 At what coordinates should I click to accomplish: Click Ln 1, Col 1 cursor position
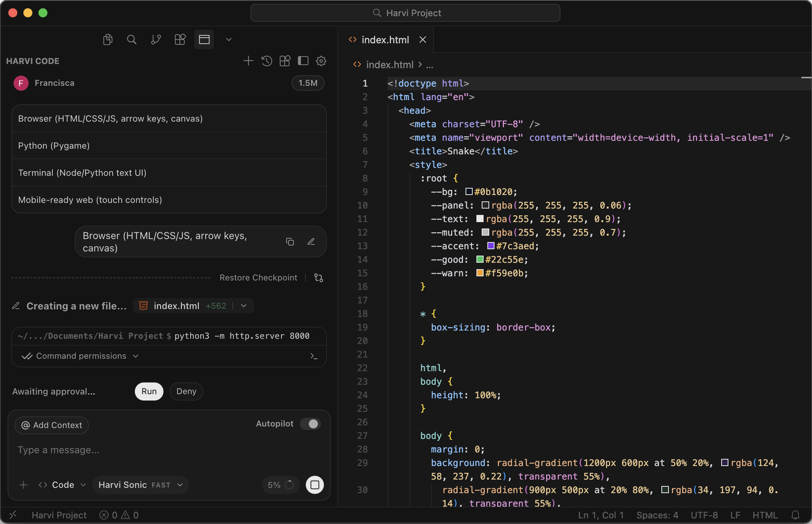pyautogui.click(x=601, y=515)
